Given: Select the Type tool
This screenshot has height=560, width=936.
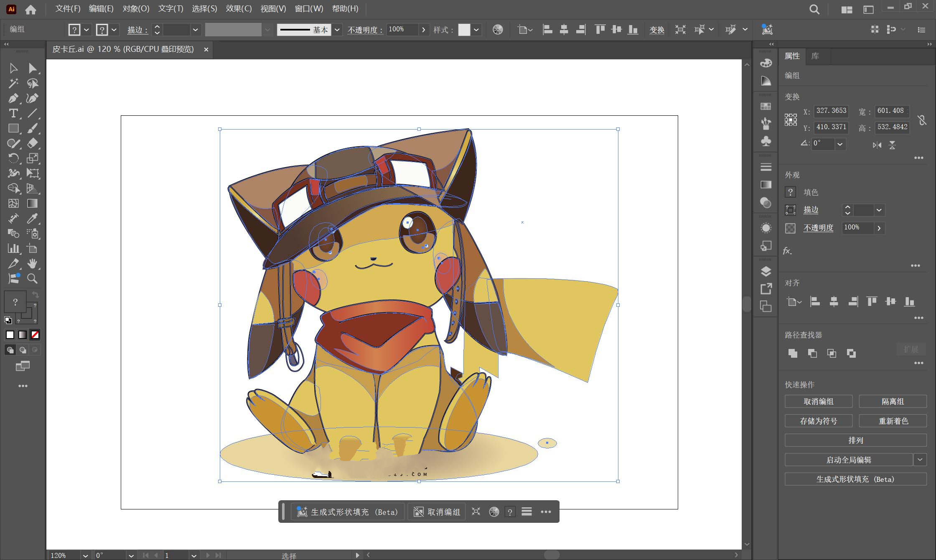Looking at the screenshot, I should coord(13,113).
